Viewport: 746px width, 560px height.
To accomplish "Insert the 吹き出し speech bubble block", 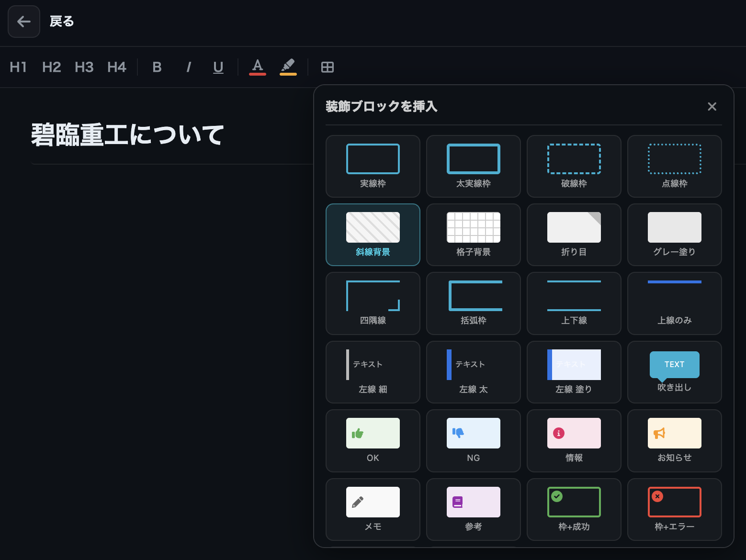I will (x=675, y=372).
